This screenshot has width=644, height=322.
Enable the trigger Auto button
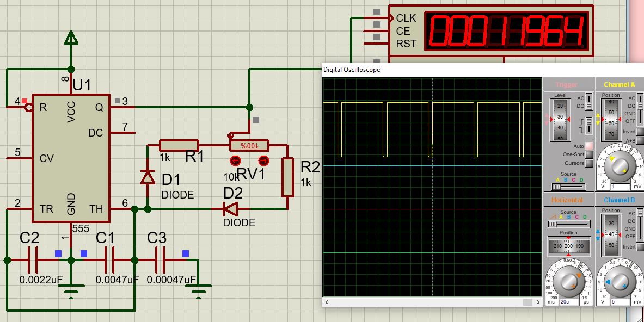(589, 146)
